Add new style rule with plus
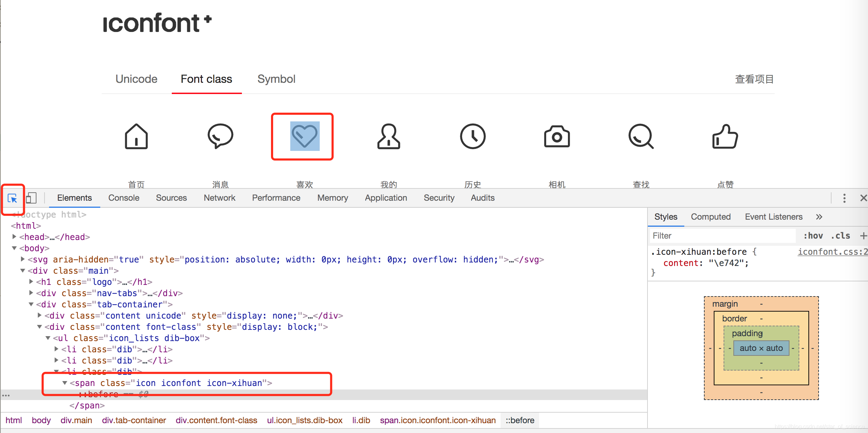868x433 pixels. [x=863, y=236]
